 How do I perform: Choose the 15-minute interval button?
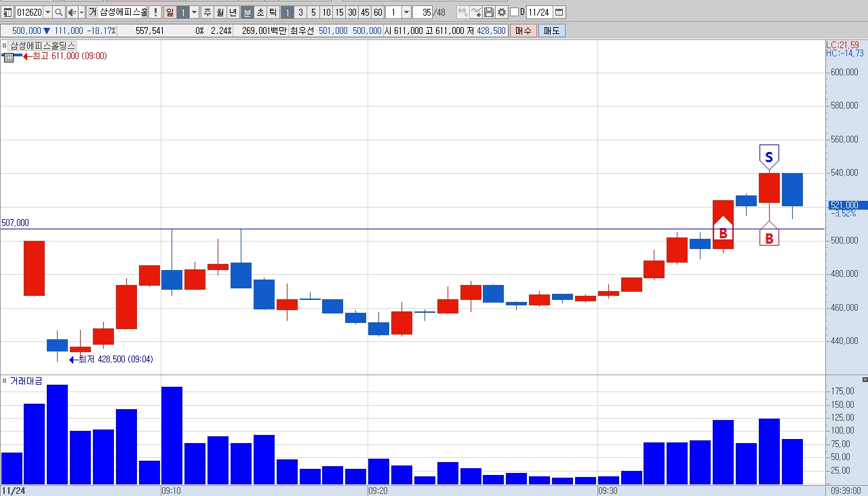[x=339, y=12]
